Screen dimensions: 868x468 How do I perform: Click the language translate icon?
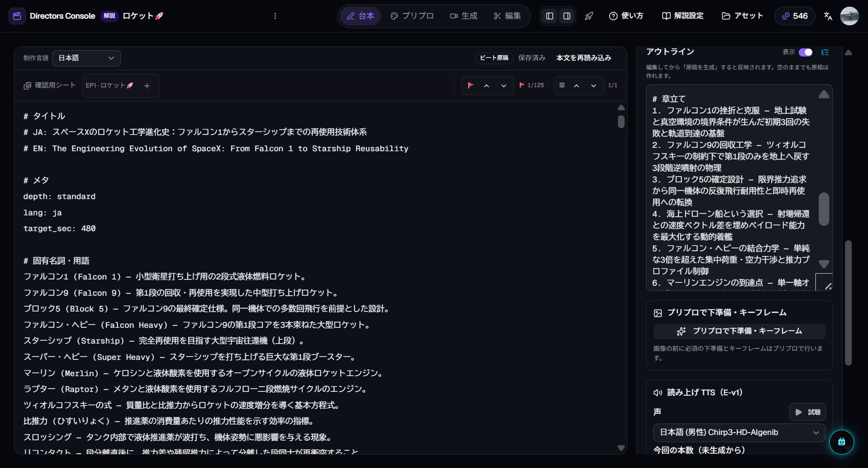pyautogui.click(x=828, y=16)
